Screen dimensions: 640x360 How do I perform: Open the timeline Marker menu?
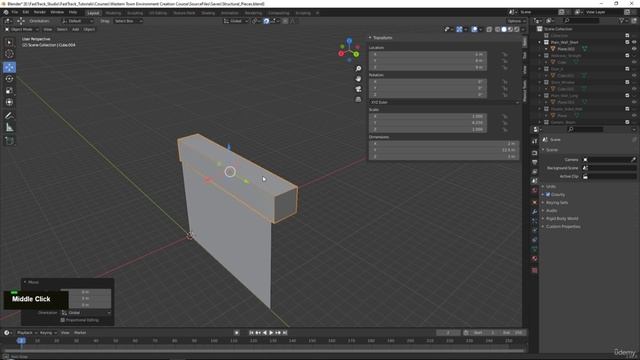point(80,333)
